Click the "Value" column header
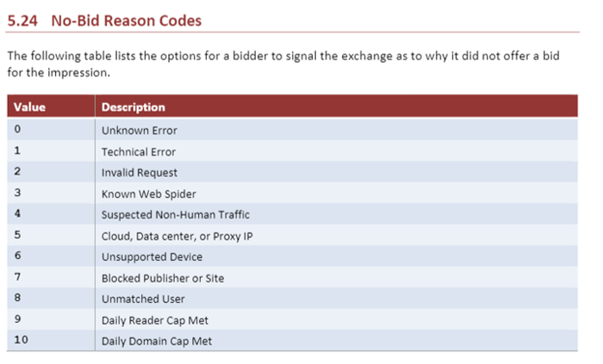This screenshot has width=603, height=364. pyautogui.click(x=30, y=108)
